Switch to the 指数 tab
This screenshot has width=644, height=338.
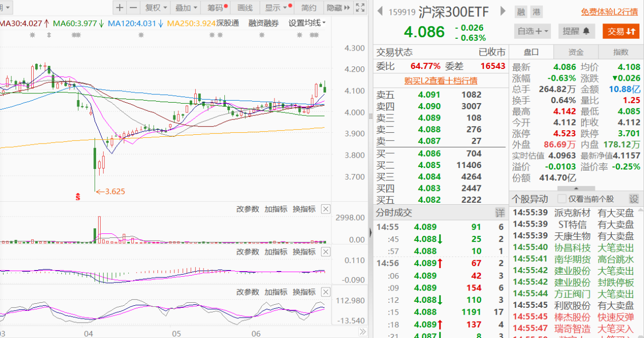[x=621, y=52]
